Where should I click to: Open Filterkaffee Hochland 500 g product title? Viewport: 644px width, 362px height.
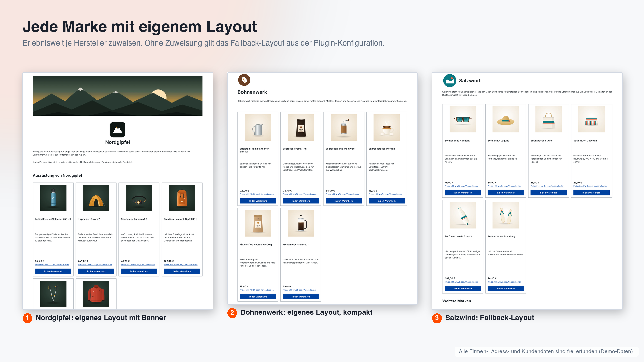tap(256, 245)
